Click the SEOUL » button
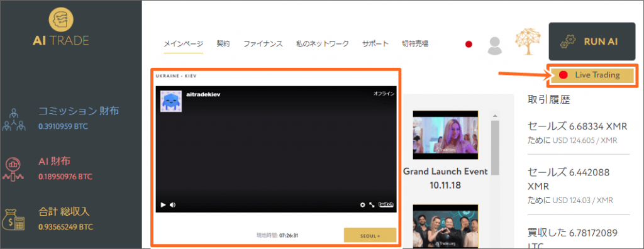This screenshot has width=644, height=249. click(370, 235)
